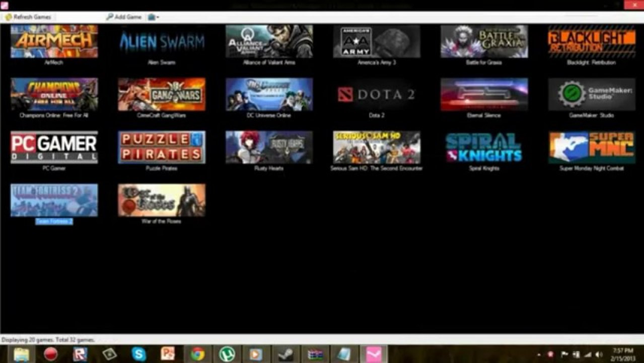Click the 'Puzzle Pirates' caption text

coord(162,168)
